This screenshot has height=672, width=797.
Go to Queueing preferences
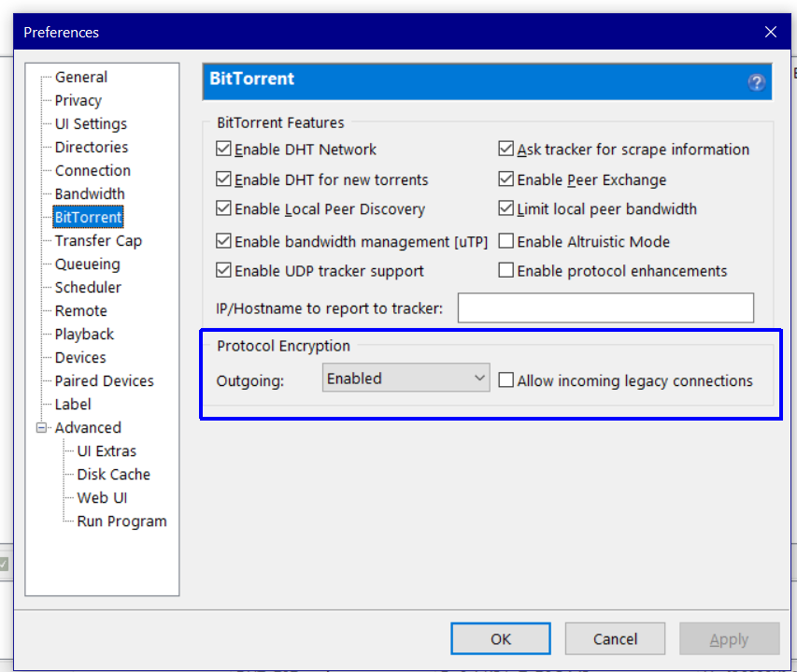[x=88, y=265]
